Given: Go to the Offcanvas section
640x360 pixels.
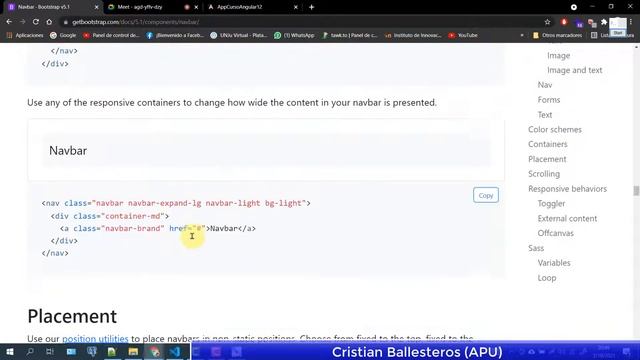Looking at the screenshot, I should pyautogui.click(x=556, y=233).
